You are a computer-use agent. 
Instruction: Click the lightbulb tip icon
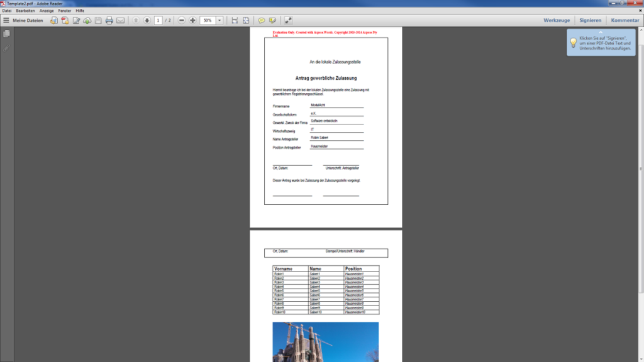pos(574,42)
